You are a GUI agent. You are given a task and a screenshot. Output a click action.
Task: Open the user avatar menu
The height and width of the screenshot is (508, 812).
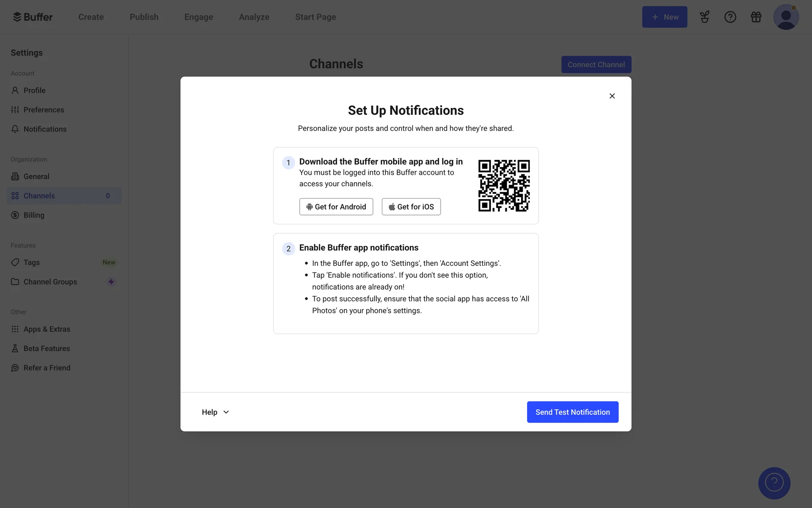pos(785,17)
